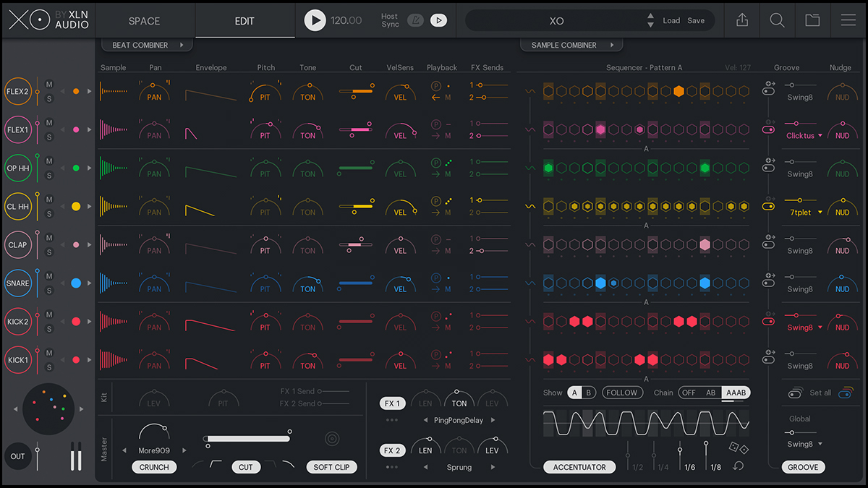Select the KICK1 drum channel circle
This screenshot has height=488, width=868.
17,359
